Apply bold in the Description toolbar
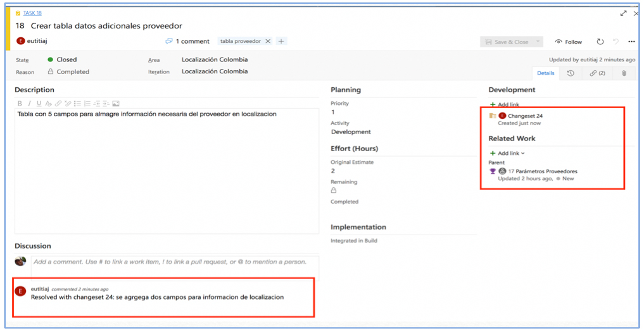The width and height of the screenshot is (644, 332). tap(19, 104)
